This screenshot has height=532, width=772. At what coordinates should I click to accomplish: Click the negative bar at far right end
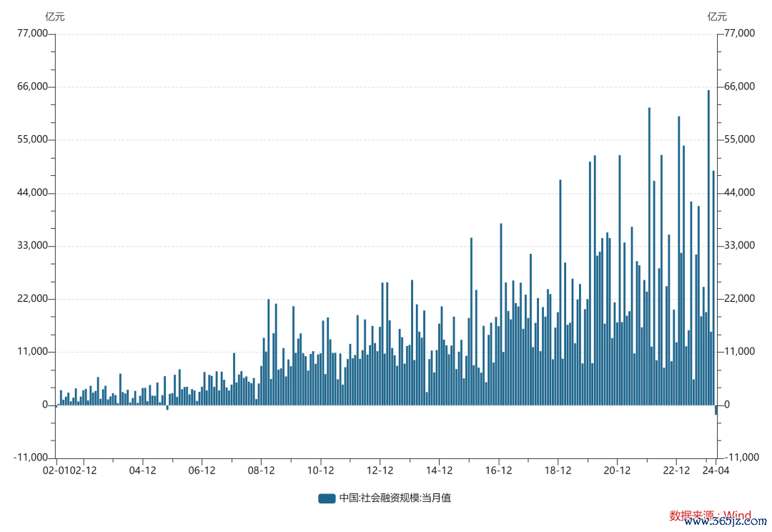tap(716, 410)
